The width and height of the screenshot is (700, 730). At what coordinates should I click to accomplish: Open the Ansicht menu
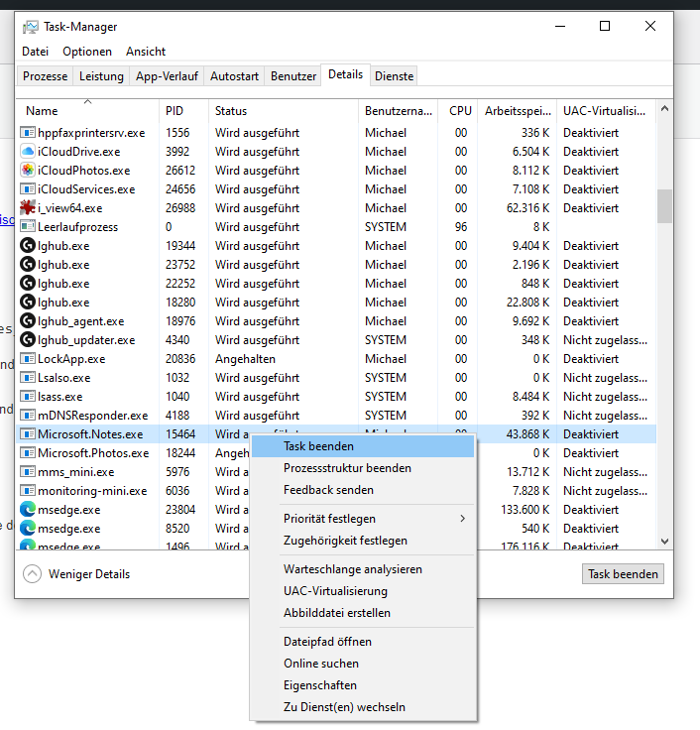click(146, 52)
